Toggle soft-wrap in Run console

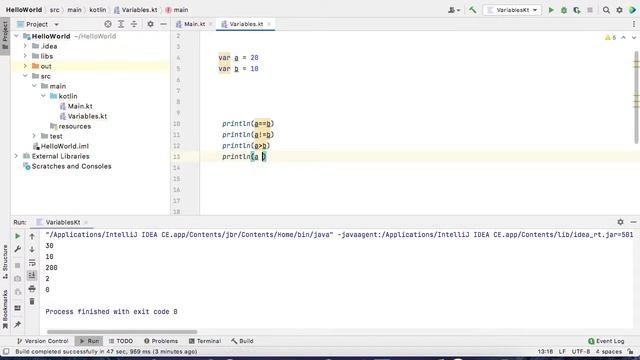pos(32,262)
